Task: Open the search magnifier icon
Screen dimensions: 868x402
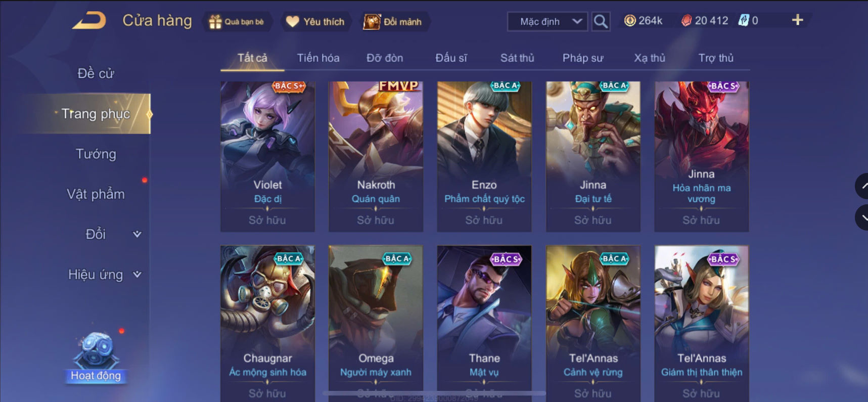Action: 601,21
